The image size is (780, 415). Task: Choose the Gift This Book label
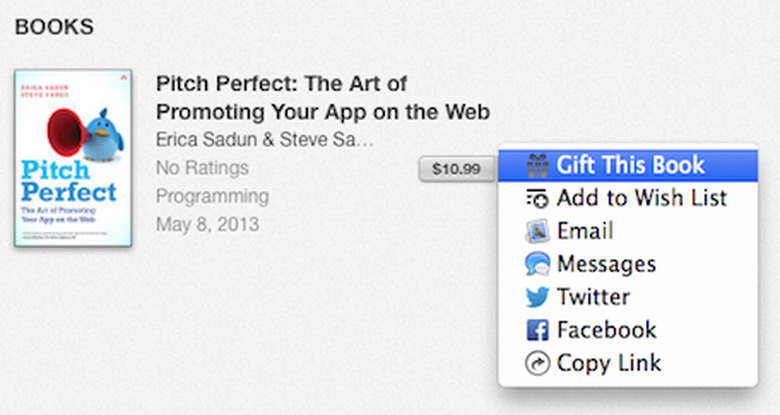point(631,165)
